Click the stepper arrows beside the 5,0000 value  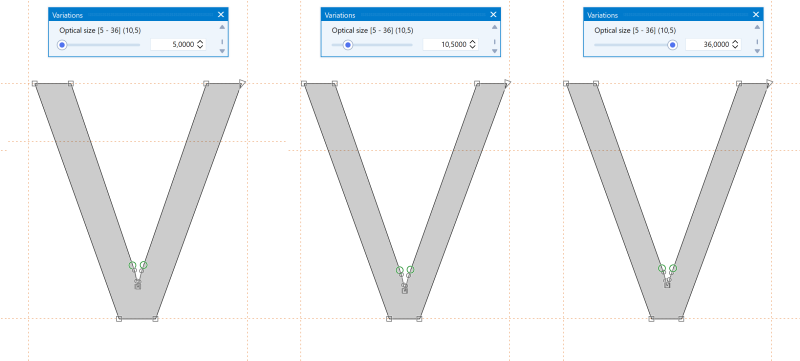click(x=200, y=45)
